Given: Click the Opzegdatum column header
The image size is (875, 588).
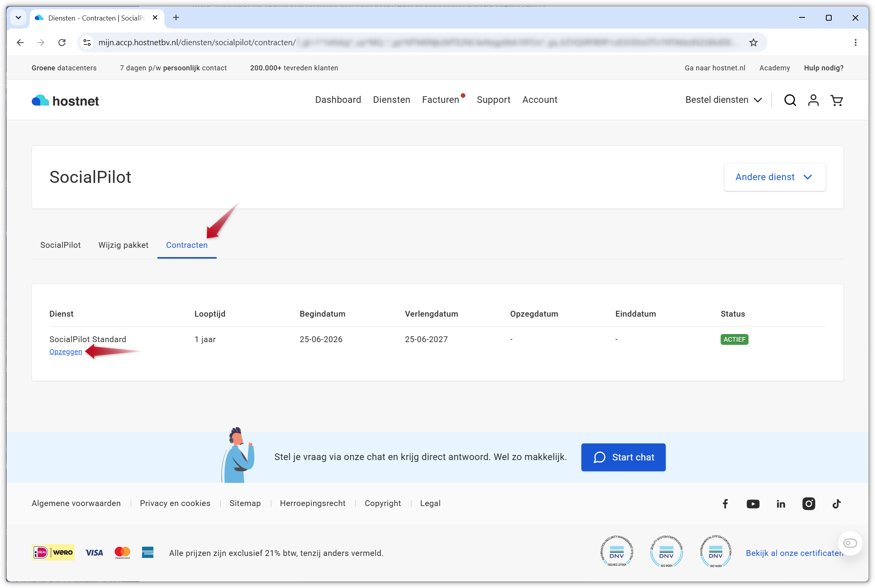Looking at the screenshot, I should tap(534, 314).
